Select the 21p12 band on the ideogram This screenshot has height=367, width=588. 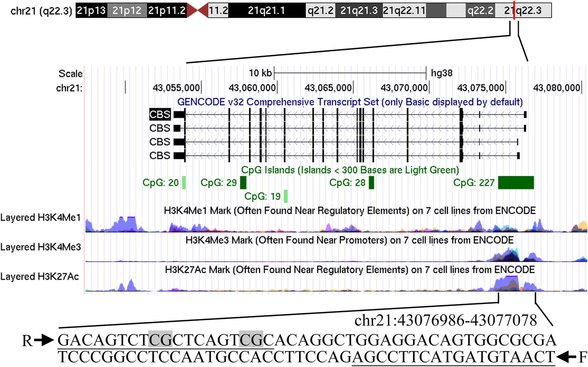click(127, 10)
